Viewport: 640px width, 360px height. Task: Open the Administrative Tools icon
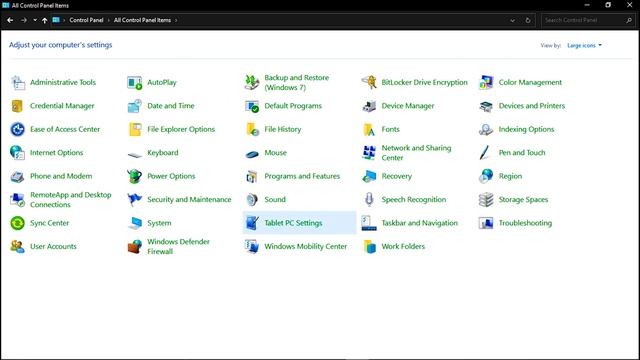tap(18, 82)
